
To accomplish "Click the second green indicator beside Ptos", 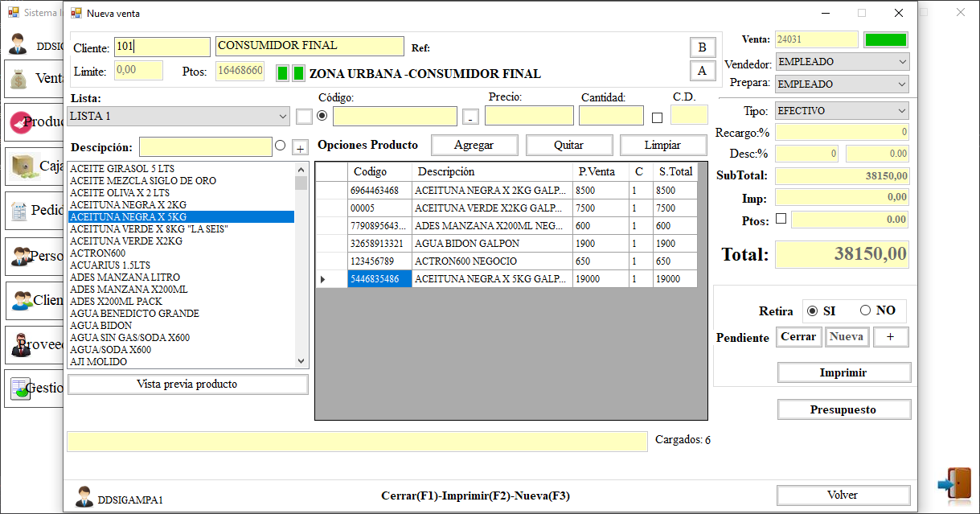I will 298,73.
